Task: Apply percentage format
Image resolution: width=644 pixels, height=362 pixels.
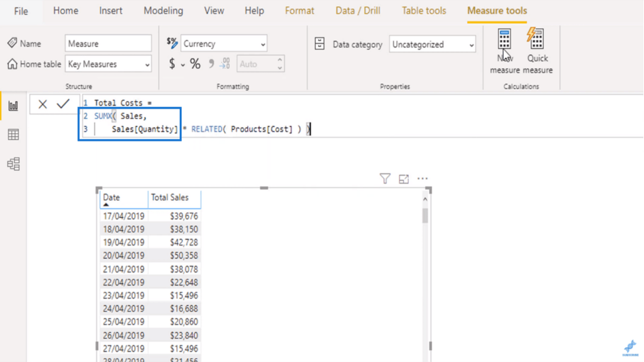Action: click(195, 63)
